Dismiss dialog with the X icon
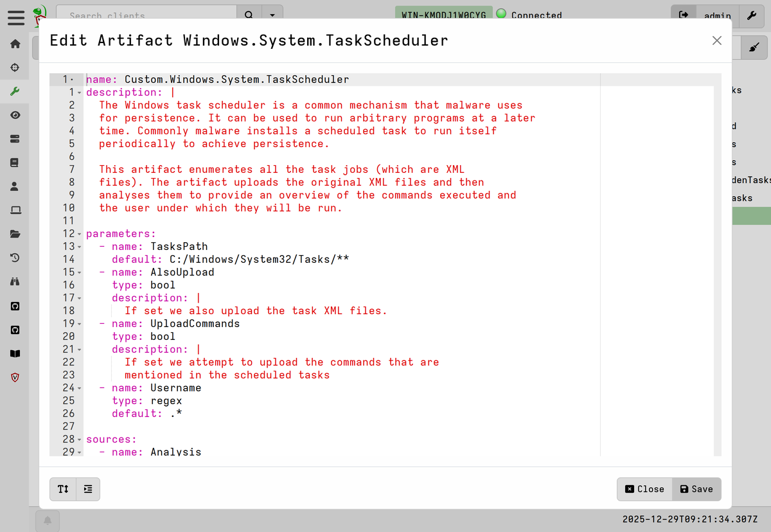 coord(717,40)
